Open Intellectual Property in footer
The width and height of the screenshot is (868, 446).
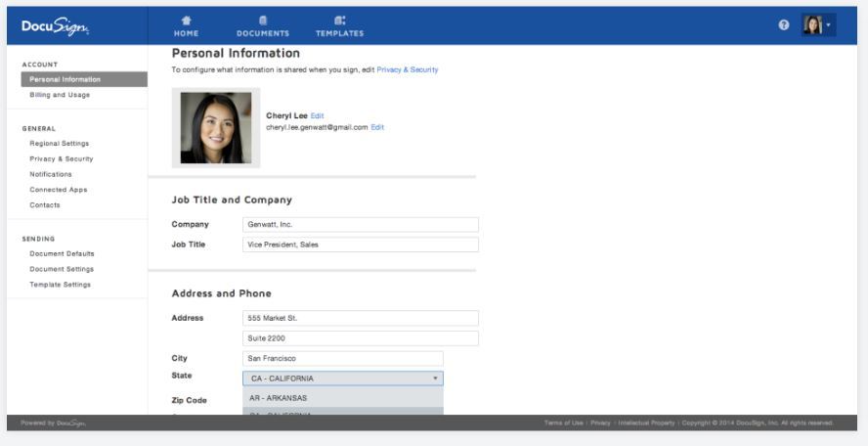pos(646,423)
